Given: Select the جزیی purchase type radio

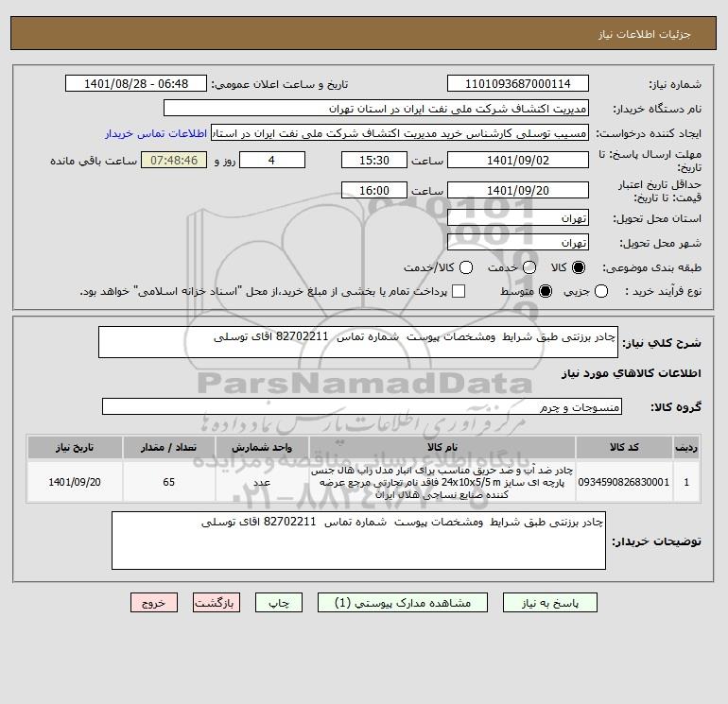Looking at the screenshot, I should click(x=600, y=291).
